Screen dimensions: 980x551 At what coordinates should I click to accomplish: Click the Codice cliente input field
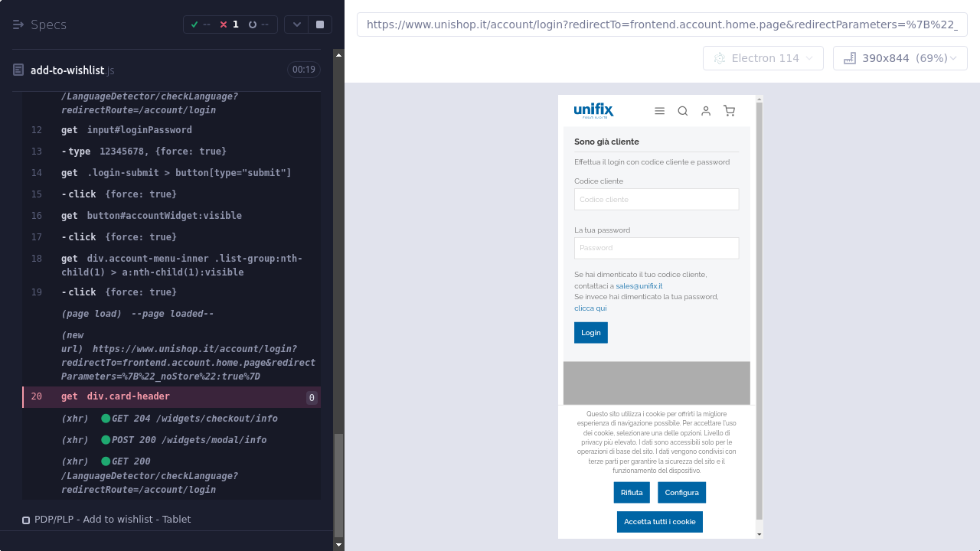pos(656,199)
